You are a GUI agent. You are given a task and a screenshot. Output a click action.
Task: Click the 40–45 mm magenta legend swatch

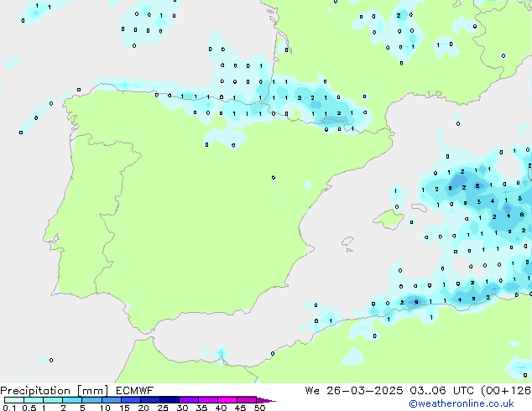pos(227,400)
